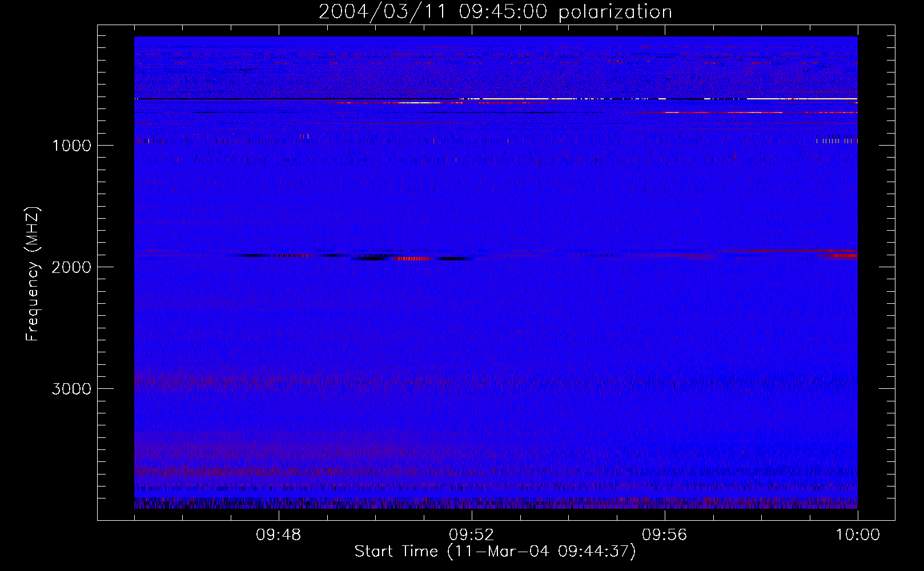The height and width of the screenshot is (571, 924).
Task: Click the plot title '2004/03/11 09:45:00 polarization'
Action: click(495, 11)
